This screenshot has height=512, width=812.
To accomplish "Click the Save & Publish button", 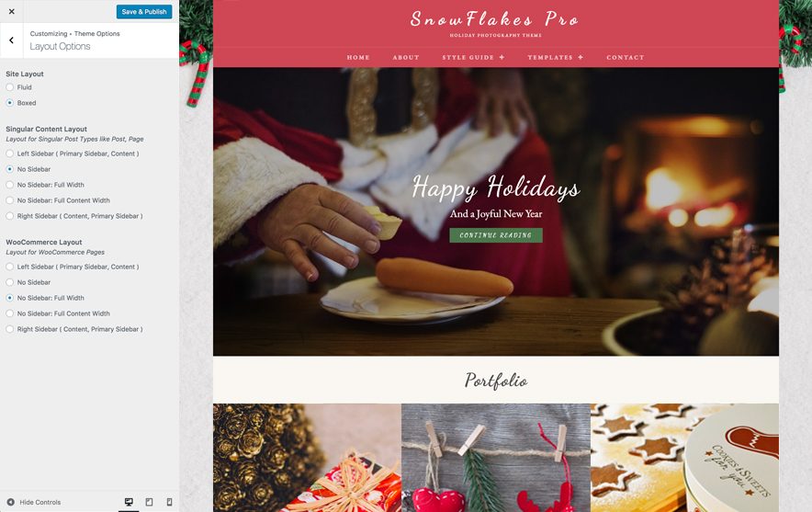I will [144, 11].
